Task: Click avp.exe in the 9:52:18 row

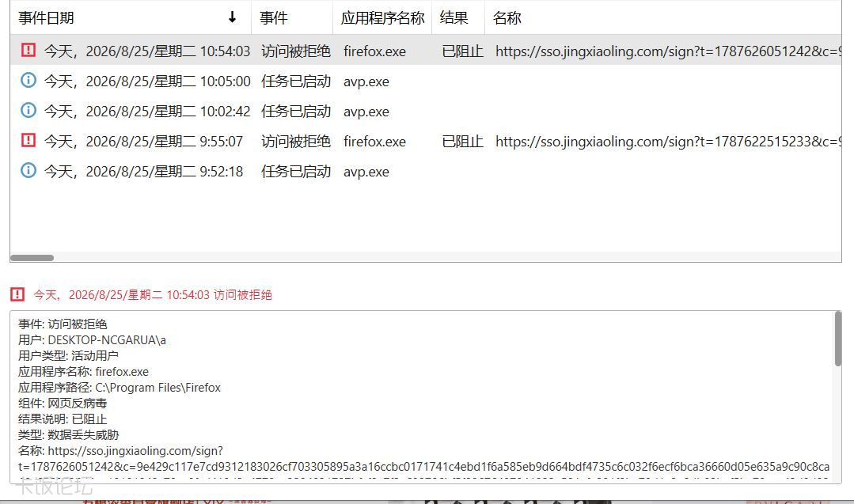Action: point(366,172)
